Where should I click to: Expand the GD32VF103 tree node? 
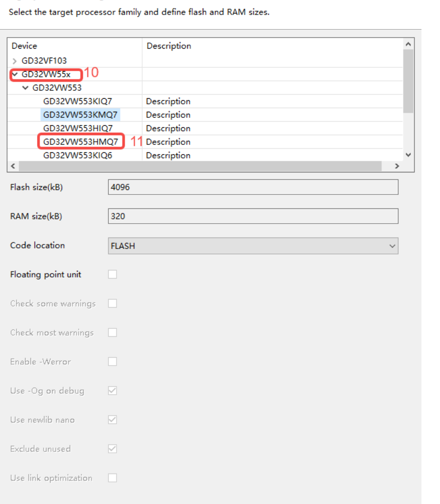point(15,61)
